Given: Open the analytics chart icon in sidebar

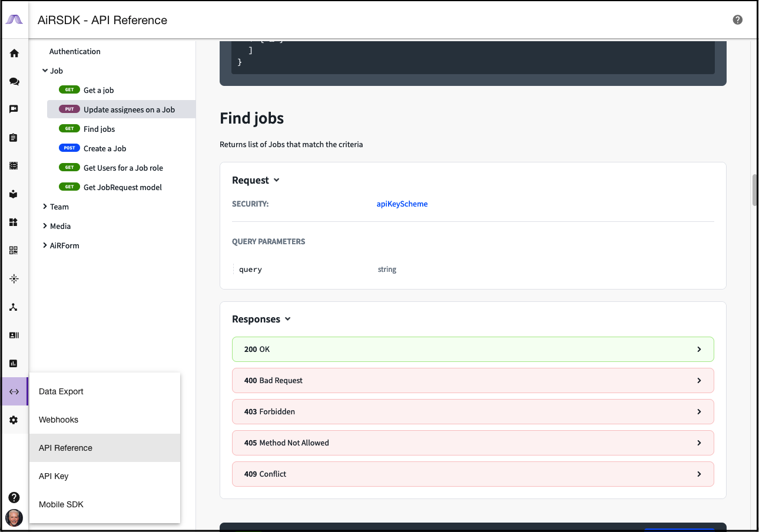Looking at the screenshot, I should (x=14, y=364).
